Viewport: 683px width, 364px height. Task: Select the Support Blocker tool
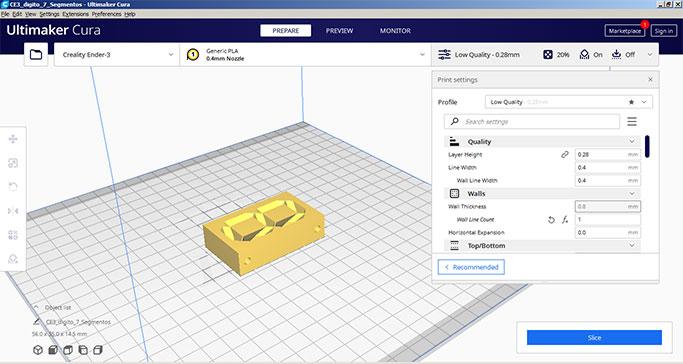point(13,259)
